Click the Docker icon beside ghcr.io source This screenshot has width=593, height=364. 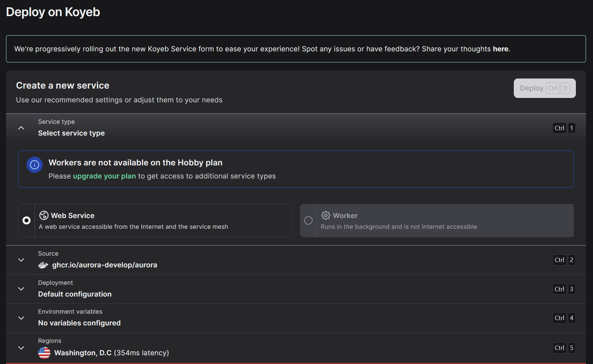pos(43,265)
